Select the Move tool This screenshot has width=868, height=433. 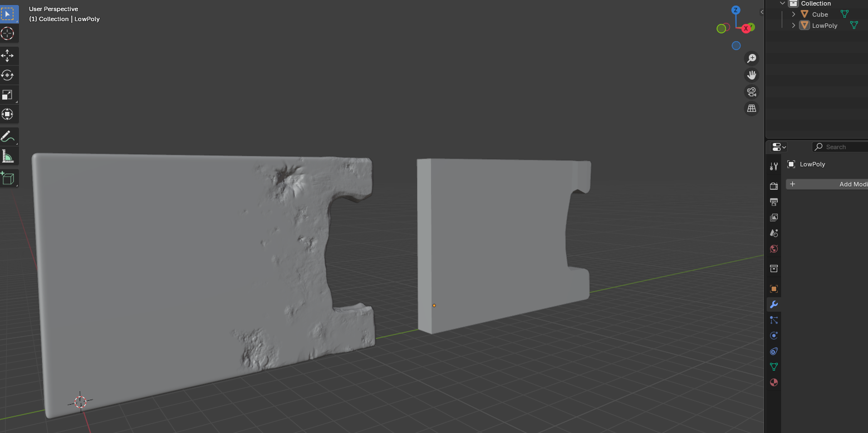pyautogui.click(x=8, y=56)
